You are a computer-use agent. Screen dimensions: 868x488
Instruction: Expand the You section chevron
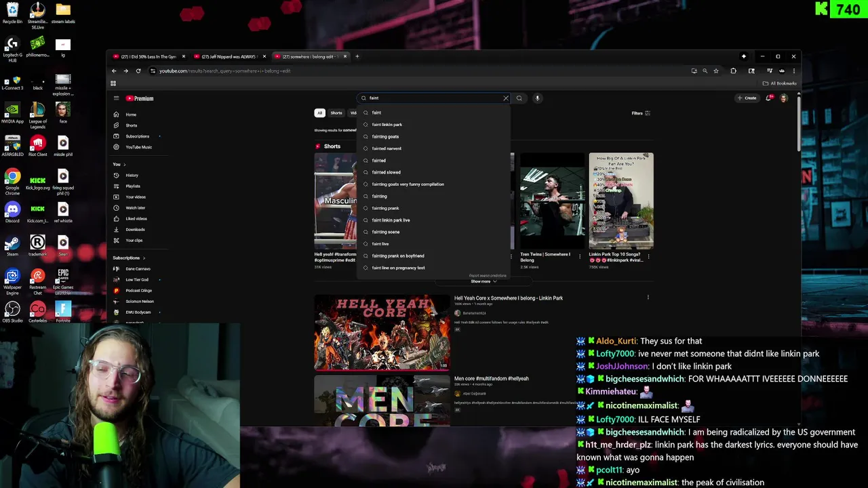125,165
